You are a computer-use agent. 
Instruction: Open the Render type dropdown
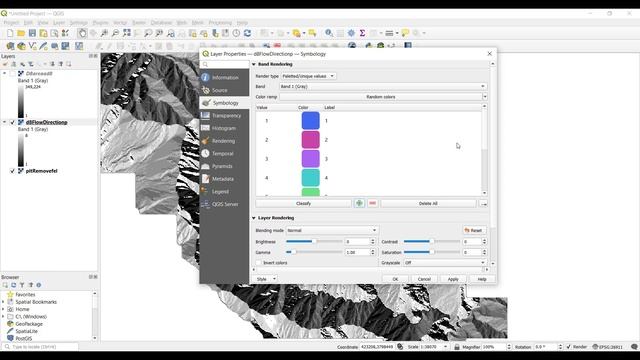pos(308,76)
